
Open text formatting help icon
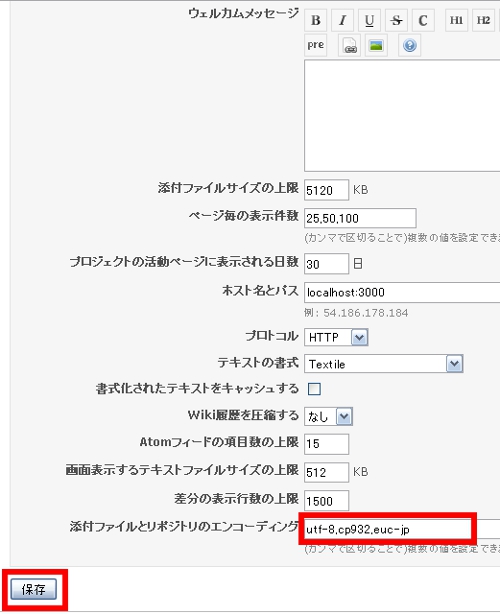(410, 45)
